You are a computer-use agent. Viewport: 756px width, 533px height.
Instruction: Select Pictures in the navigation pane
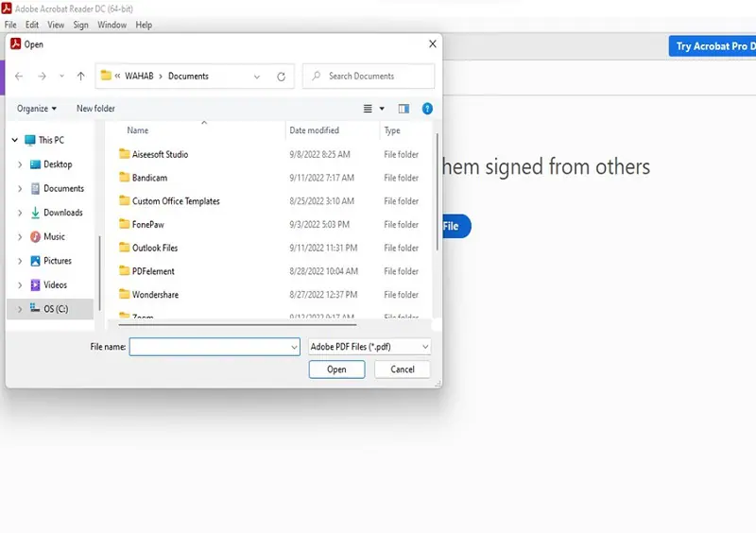(x=51, y=261)
